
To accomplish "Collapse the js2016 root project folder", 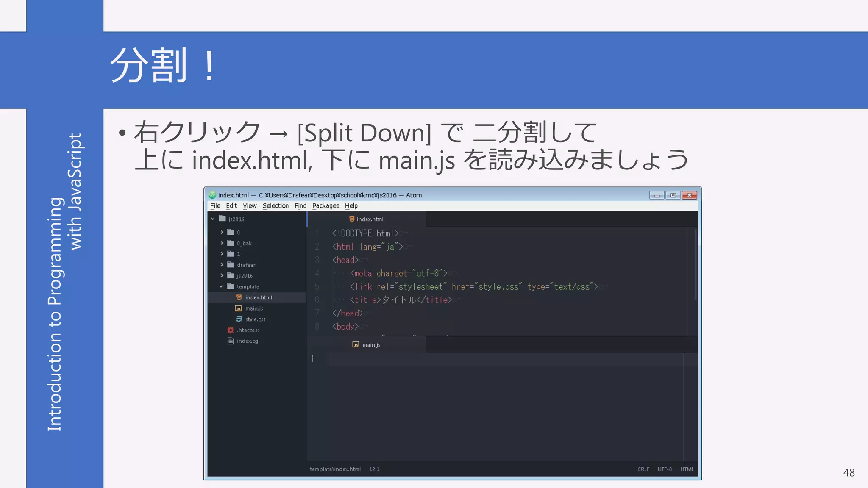I will [x=213, y=219].
